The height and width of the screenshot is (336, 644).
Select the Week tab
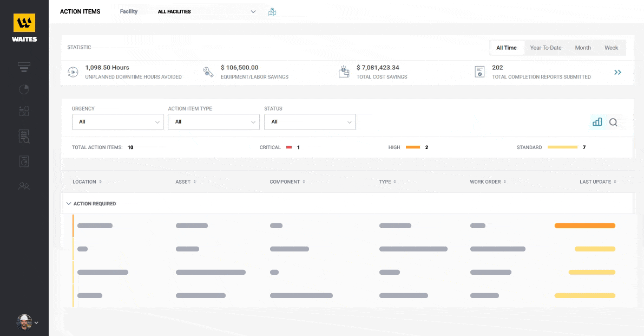click(x=611, y=48)
